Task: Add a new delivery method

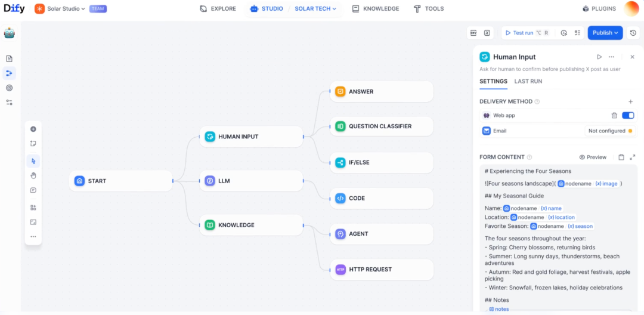Action: coord(631,101)
